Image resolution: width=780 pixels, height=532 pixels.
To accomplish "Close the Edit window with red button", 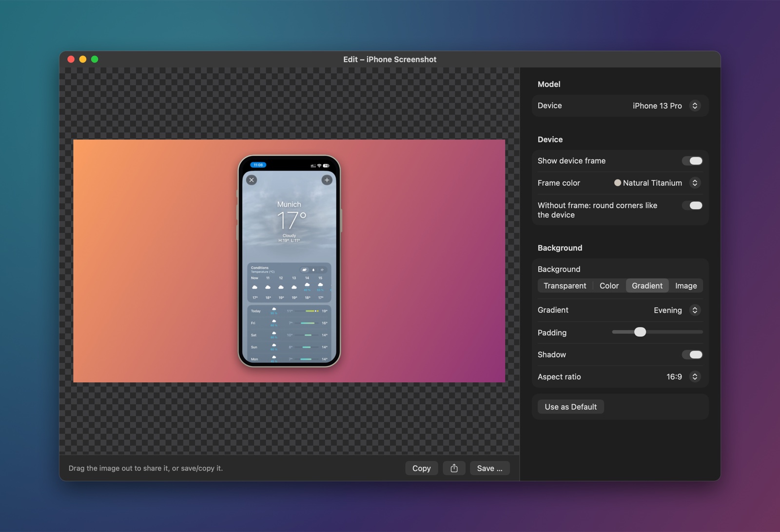I will (x=71, y=59).
